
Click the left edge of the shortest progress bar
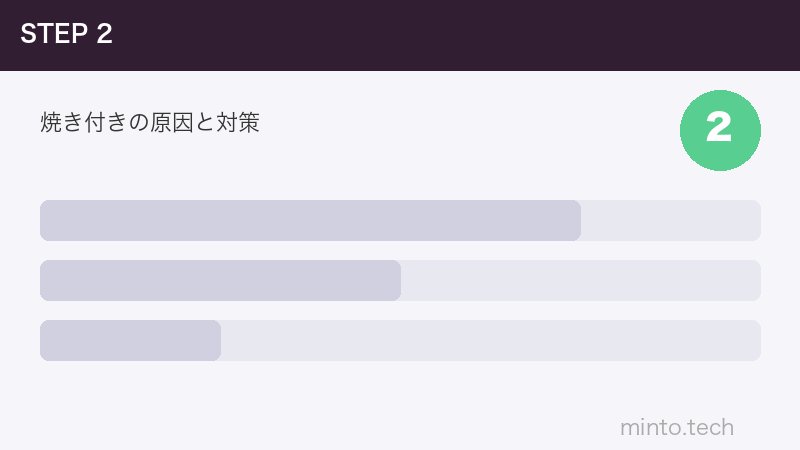(x=45, y=340)
